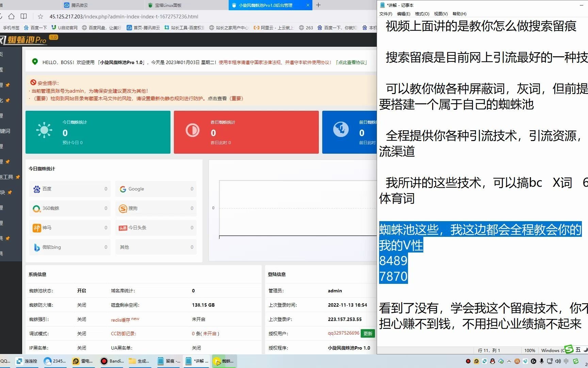Image resolution: width=588 pixels, height=368 pixels.
Task: Open Notepad 格式(O) menu
Action: click(x=422, y=14)
